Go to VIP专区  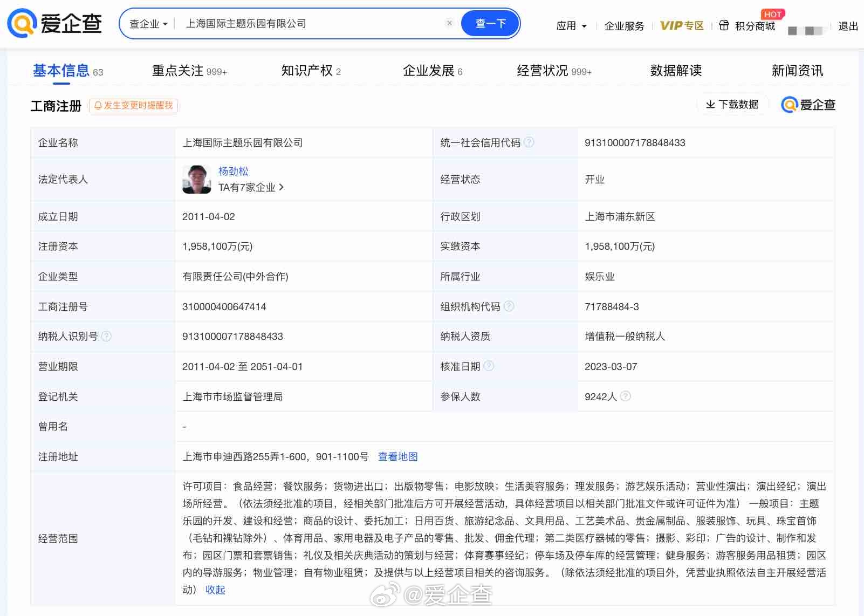pos(682,26)
